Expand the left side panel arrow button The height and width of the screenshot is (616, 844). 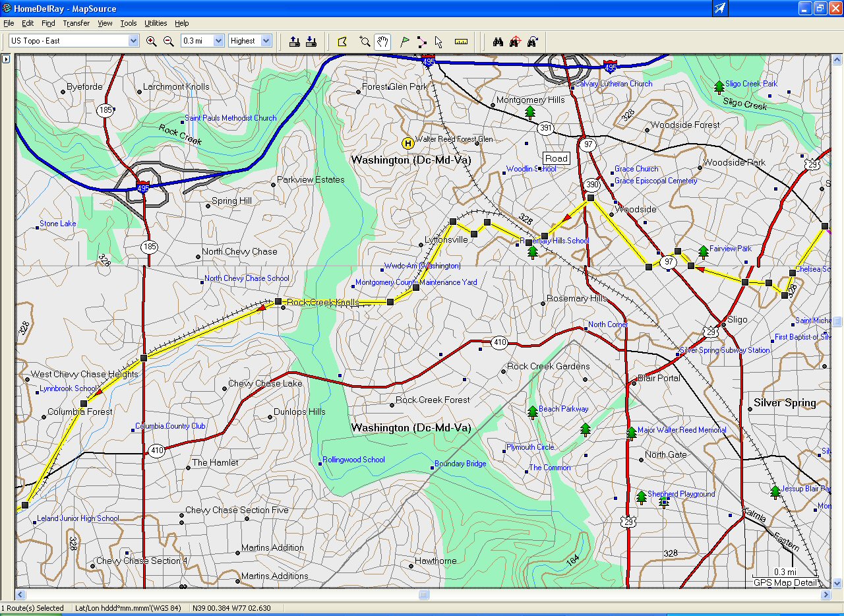pos(6,59)
